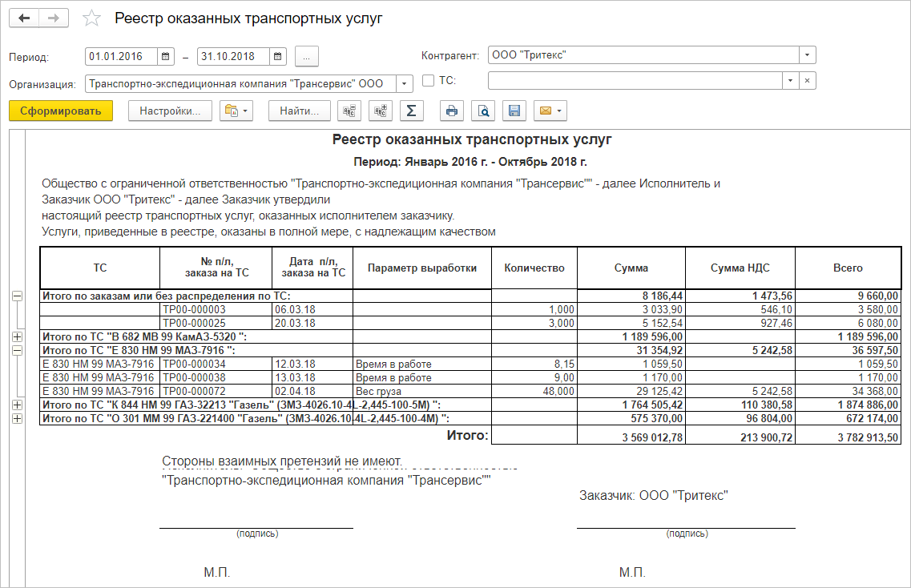The height and width of the screenshot is (588, 911).
Task: Collapse the Е 830 НМ 99 МАЗ-7916 group
Action: click(18, 351)
